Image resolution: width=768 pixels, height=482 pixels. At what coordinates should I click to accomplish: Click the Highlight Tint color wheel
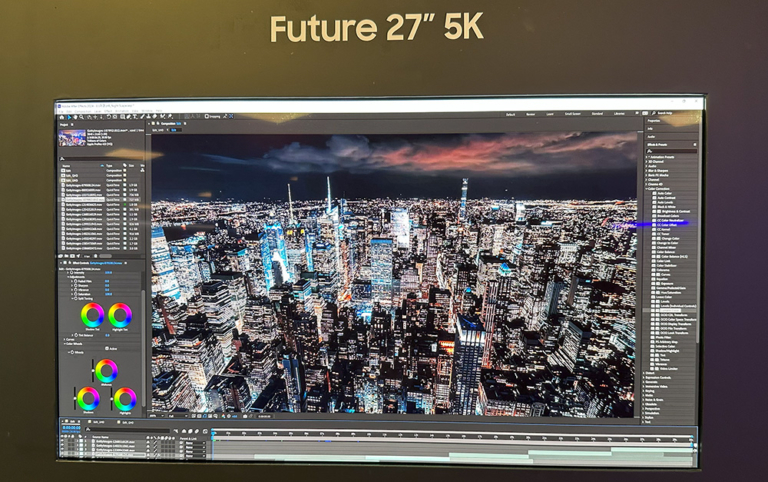point(120,315)
